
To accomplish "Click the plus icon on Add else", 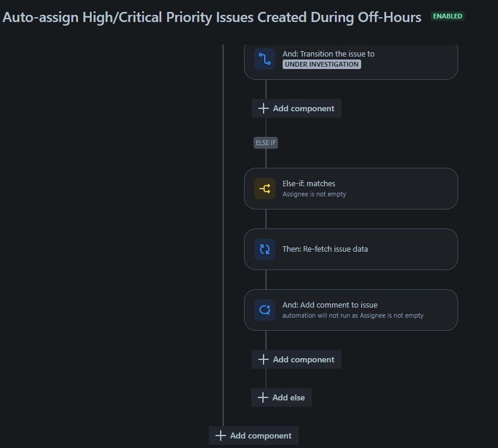I will (263, 397).
